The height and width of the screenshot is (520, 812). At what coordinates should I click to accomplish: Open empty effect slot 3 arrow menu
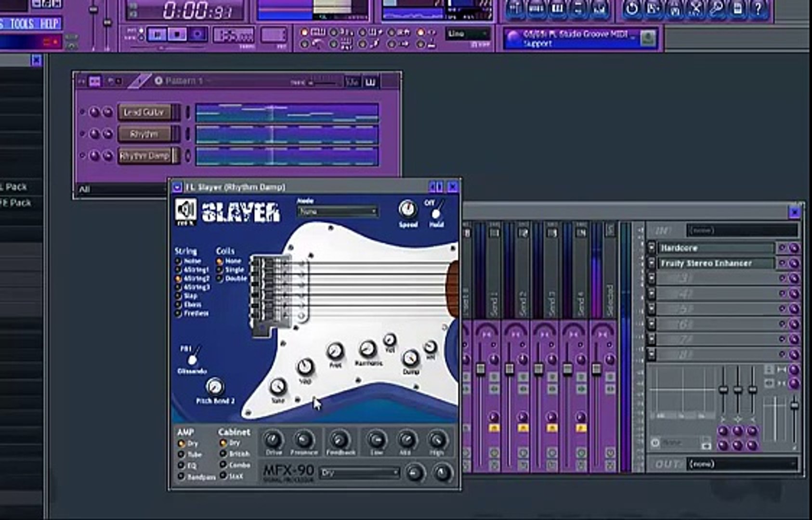coord(652,278)
